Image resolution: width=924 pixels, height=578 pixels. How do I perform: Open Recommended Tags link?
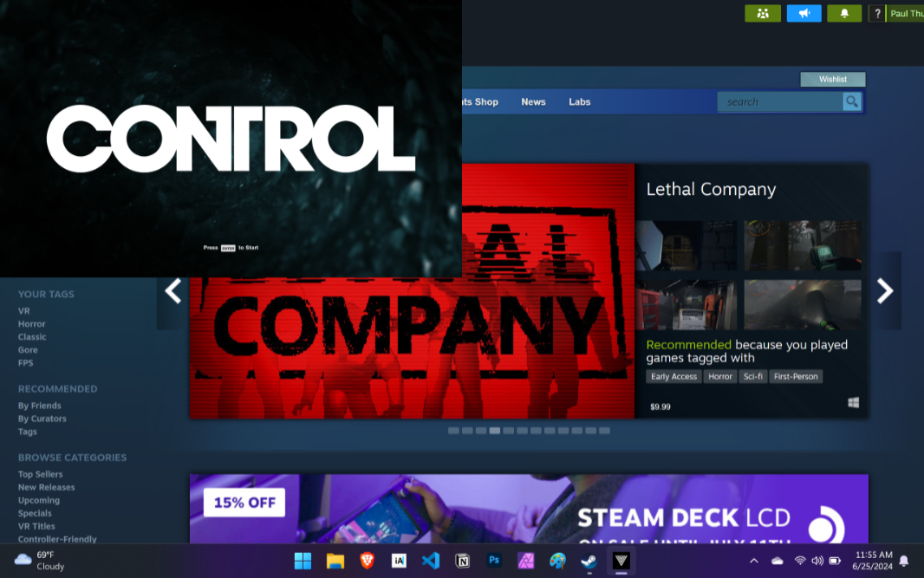click(27, 432)
